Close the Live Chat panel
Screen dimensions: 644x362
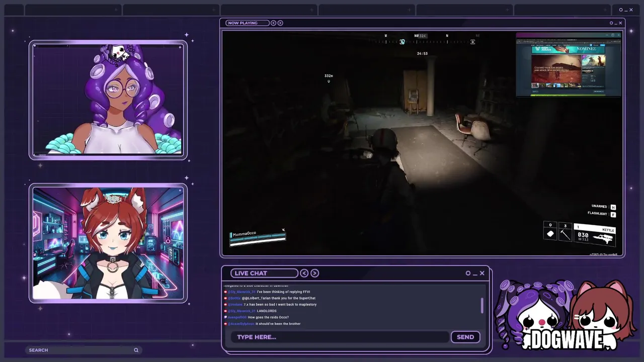(482, 273)
